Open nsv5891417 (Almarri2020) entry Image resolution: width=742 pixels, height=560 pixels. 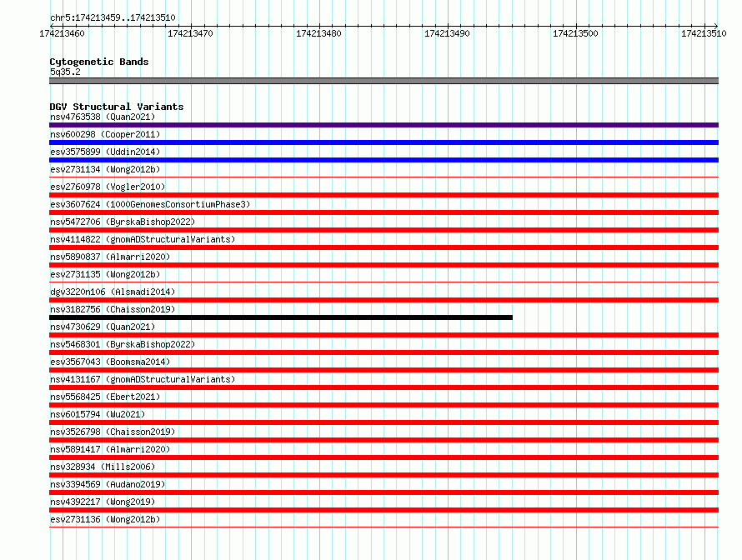(x=110, y=449)
